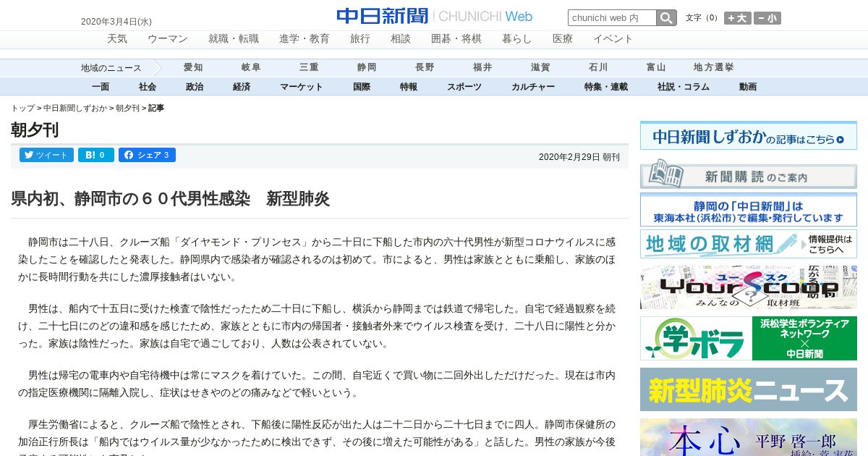868x456 pixels.
Task: Select 三重 regional news
Action: (309, 67)
